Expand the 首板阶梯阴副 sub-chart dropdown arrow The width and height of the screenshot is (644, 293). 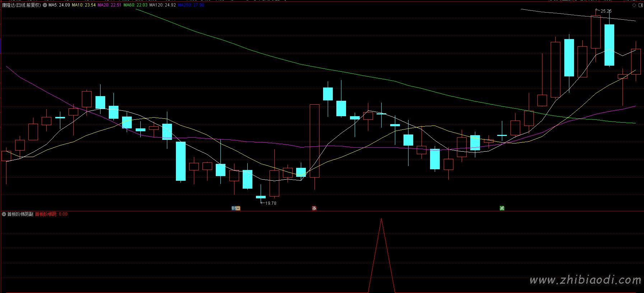[x=4, y=214]
